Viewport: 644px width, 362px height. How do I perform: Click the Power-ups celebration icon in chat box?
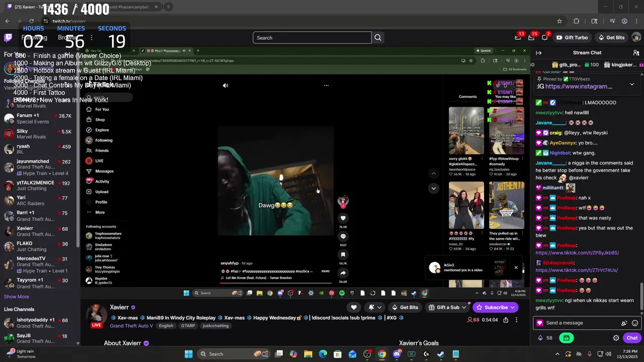(x=624, y=323)
